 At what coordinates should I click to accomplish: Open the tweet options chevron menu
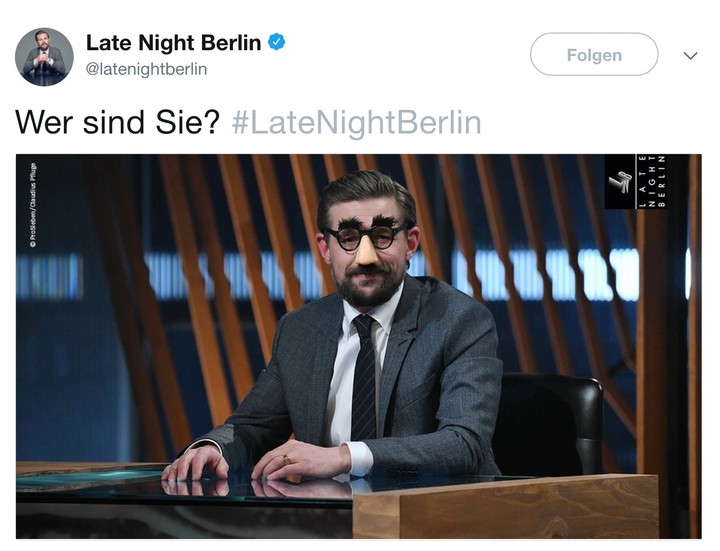pos(690,56)
